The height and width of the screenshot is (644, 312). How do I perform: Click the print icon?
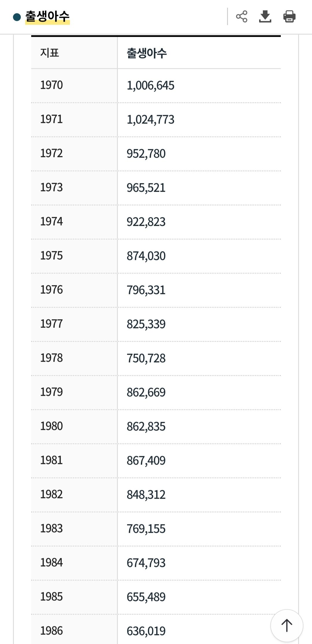(289, 16)
